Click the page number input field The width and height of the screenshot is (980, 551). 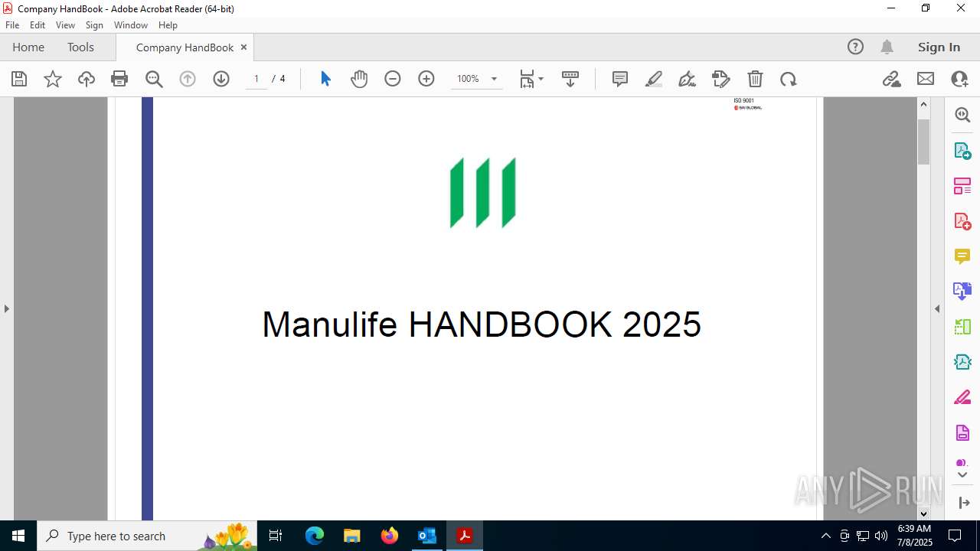(x=256, y=79)
